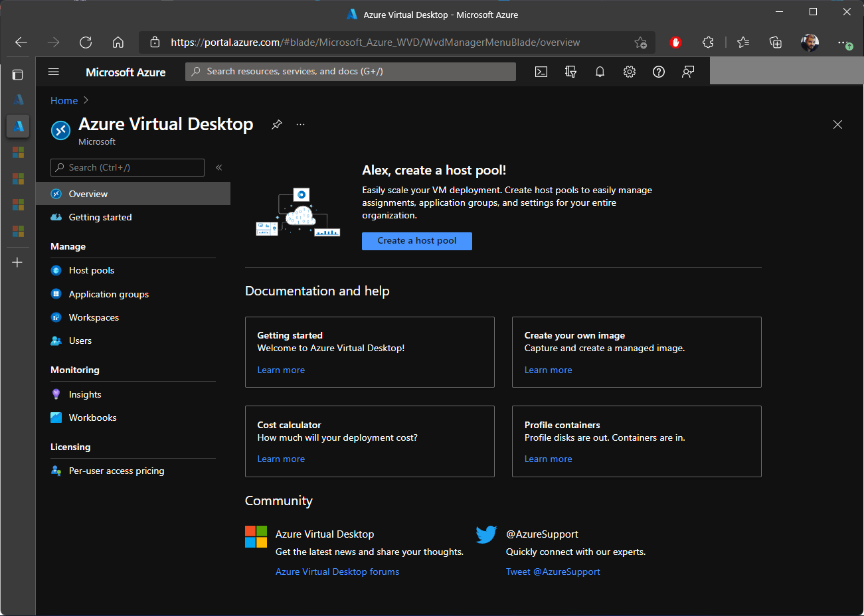Pin Azure Virtual Desktop blade

click(x=277, y=124)
